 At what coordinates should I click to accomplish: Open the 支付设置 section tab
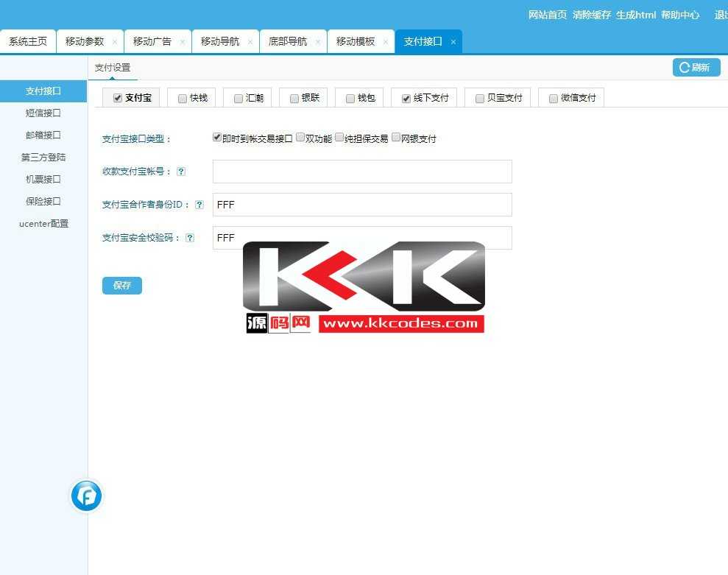tap(113, 68)
